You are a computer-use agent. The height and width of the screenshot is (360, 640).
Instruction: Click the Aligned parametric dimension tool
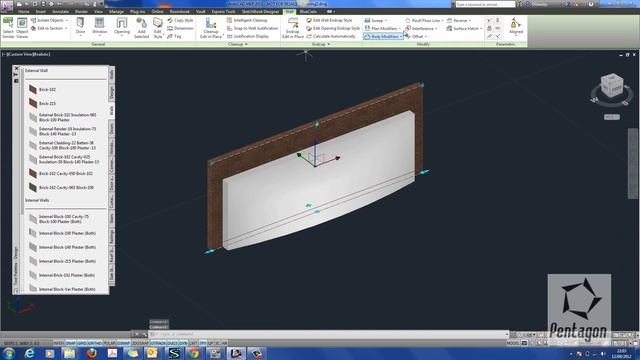coord(516,26)
